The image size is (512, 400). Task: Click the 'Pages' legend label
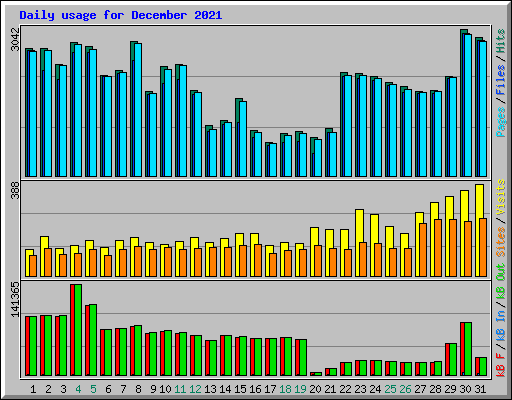pos(501,122)
